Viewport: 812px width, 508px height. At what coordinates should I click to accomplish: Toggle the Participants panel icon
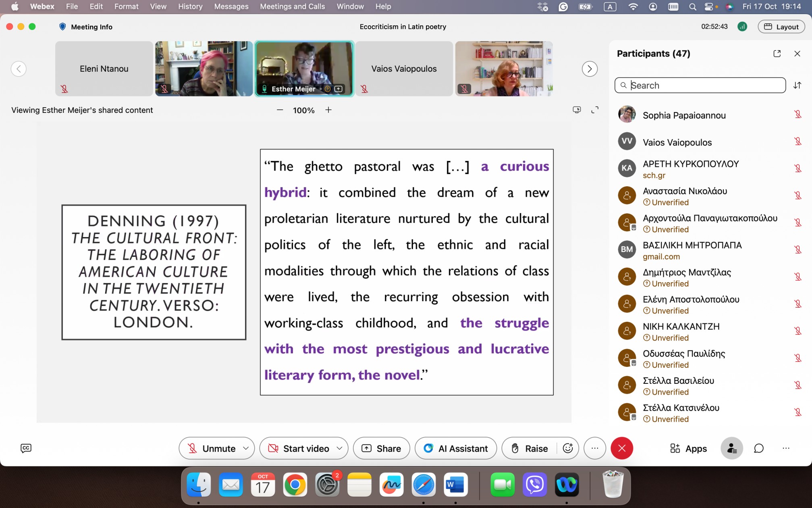tap(731, 448)
